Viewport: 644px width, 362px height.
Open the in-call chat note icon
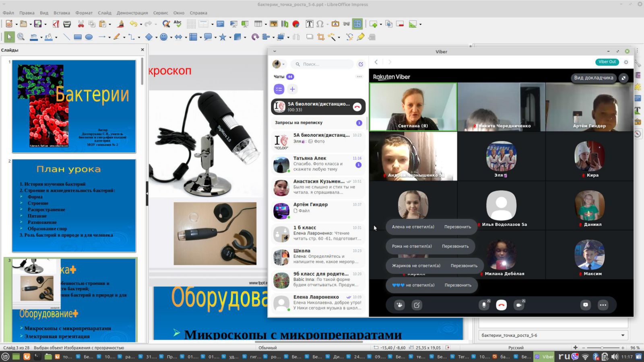(x=417, y=305)
